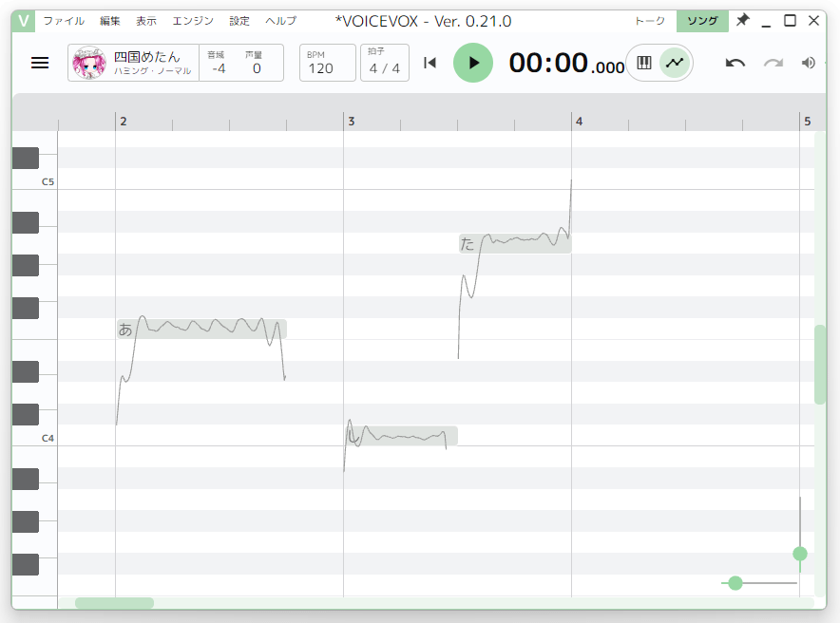
Task: Click measure 5 on the ruler
Action: coord(808,122)
